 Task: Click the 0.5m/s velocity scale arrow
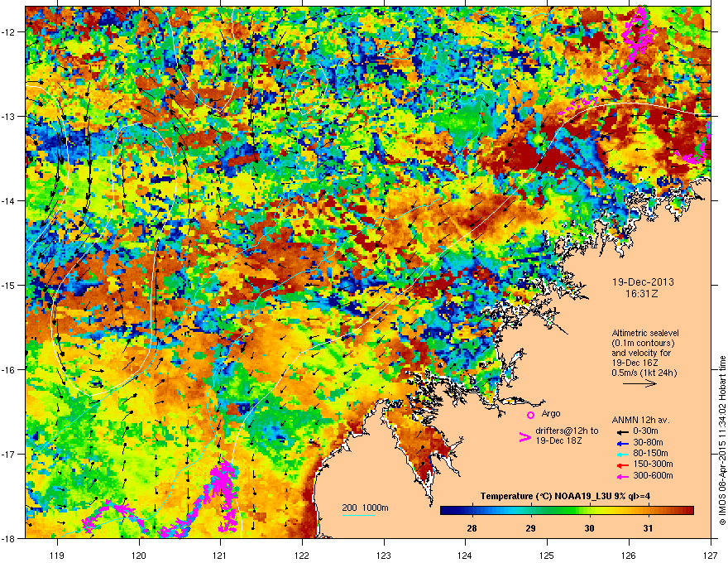click(639, 383)
